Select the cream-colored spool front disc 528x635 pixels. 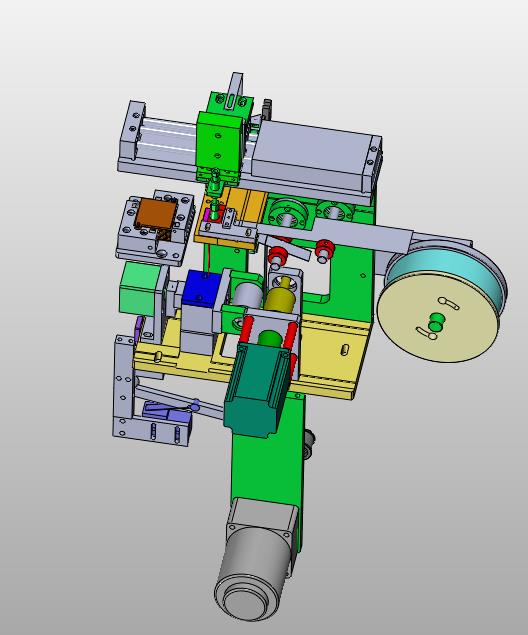(438, 316)
